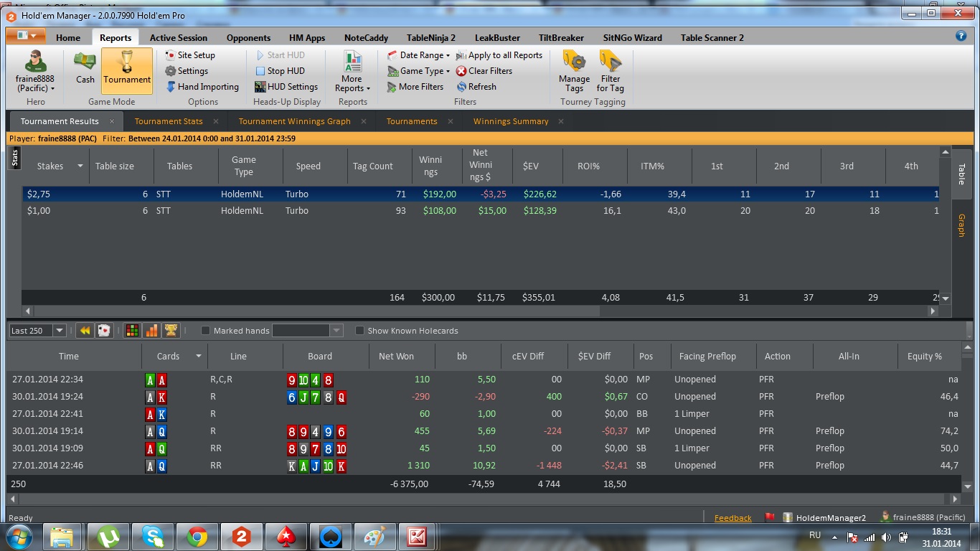Enable Show Known Holecards checkbox
The width and height of the screenshot is (980, 551).
(x=359, y=331)
